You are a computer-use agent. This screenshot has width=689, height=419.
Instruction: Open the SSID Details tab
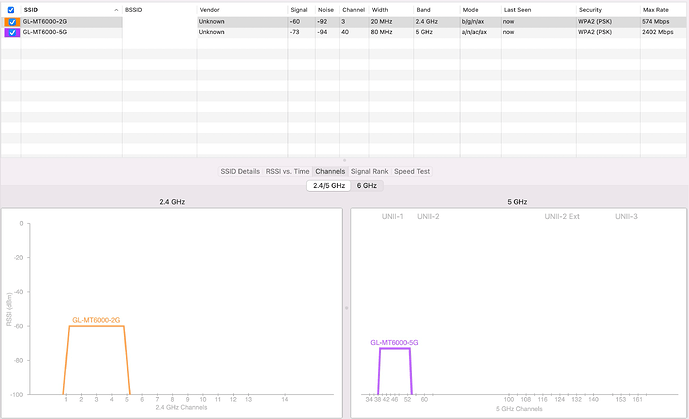click(240, 171)
